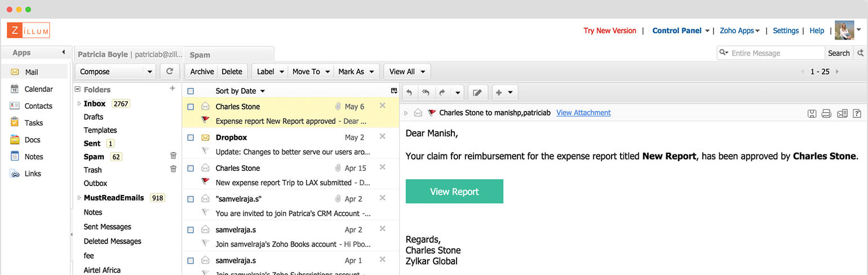This screenshot has height=275, width=868.
Task: Click the edit as new pencil icon
Action: coord(478,92)
